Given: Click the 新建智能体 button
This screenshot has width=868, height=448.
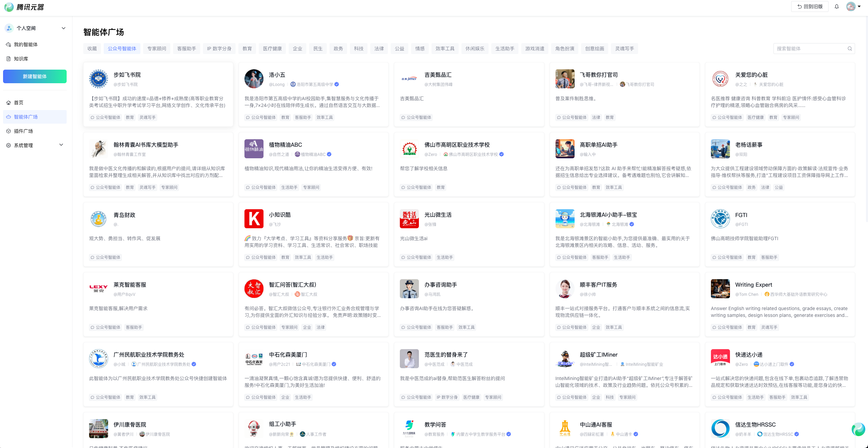Looking at the screenshot, I should pyautogui.click(x=35, y=76).
